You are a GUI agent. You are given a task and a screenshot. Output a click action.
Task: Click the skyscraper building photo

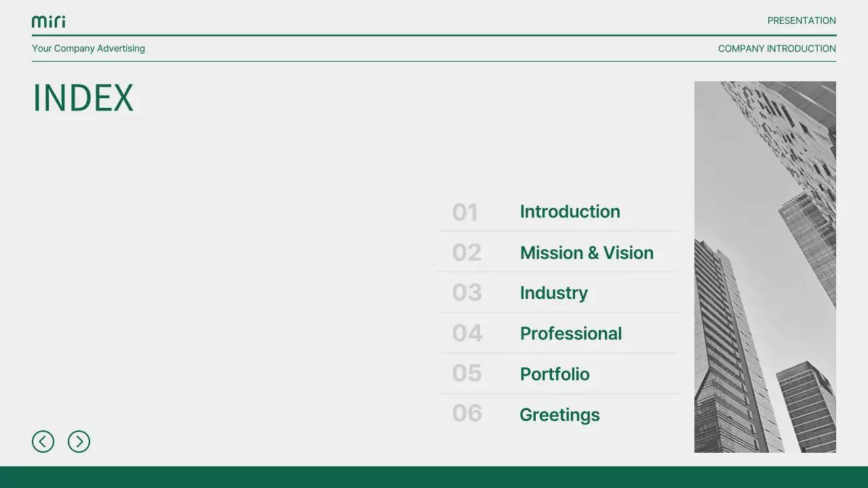(x=765, y=267)
